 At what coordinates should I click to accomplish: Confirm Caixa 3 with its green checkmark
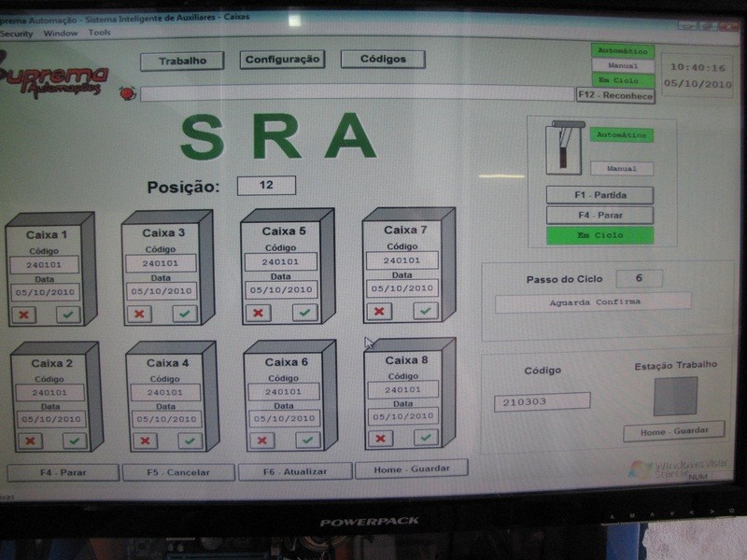[x=185, y=314]
